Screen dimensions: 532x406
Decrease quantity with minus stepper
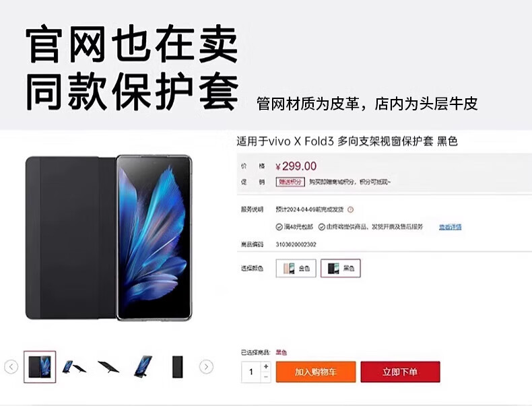point(265,377)
